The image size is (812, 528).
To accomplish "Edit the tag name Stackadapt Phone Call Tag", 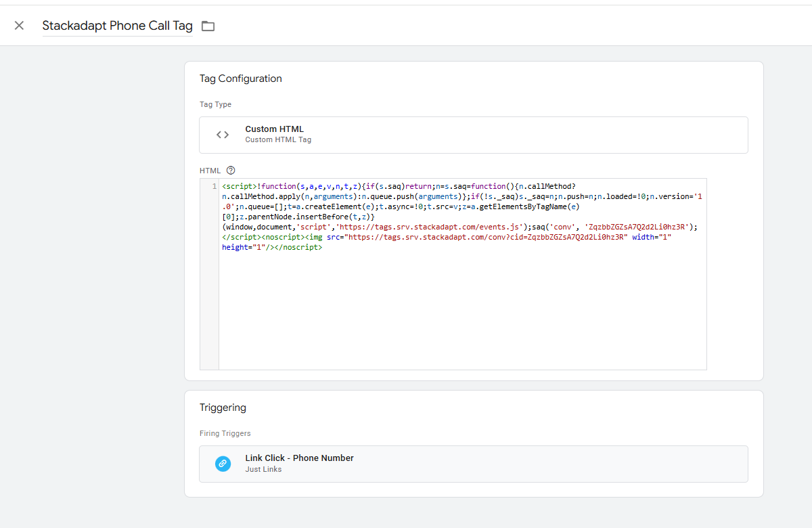I will (x=118, y=26).
